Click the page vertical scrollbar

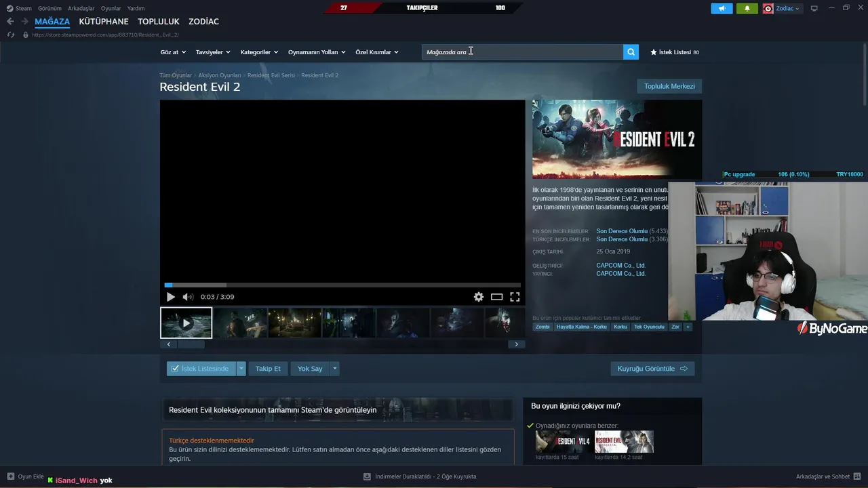(864, 75)
